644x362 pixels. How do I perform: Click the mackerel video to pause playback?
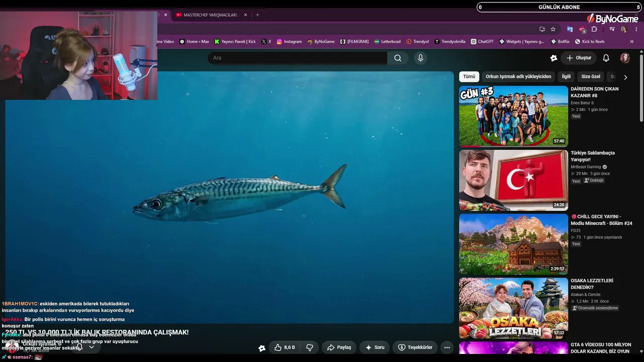229,197
